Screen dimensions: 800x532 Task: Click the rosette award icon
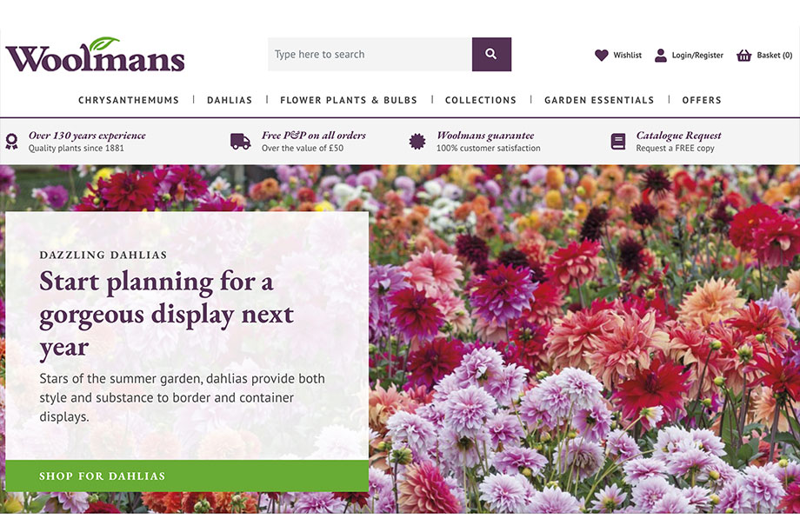tap(11, 142)
